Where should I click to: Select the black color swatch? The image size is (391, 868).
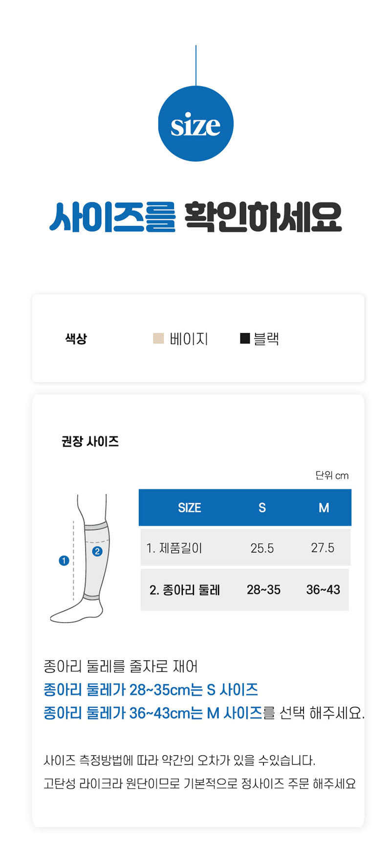tap(245, 338)
